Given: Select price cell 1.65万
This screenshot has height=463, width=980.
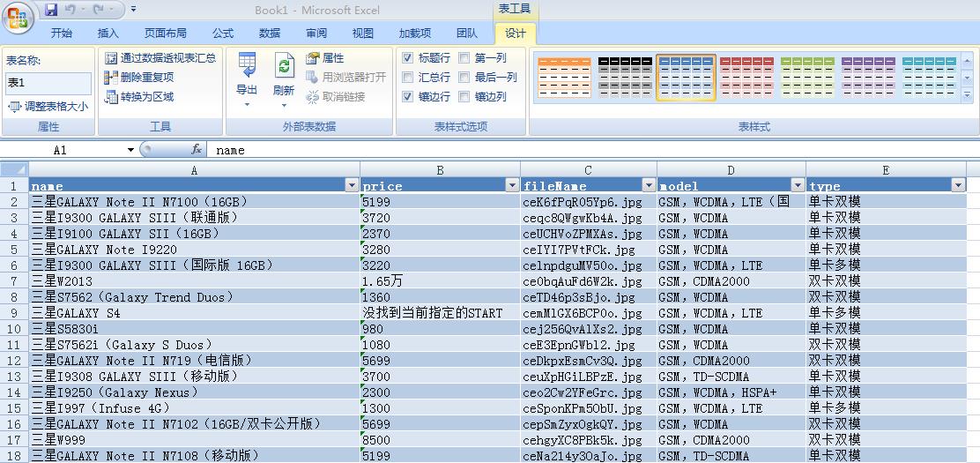Looking at the screenshot, I should [440, 281].
